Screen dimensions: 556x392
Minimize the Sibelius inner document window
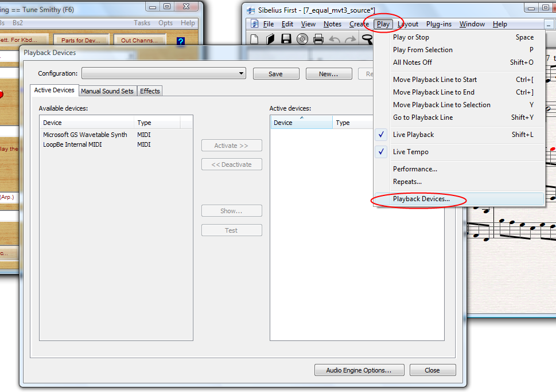[x=549, y=25]
